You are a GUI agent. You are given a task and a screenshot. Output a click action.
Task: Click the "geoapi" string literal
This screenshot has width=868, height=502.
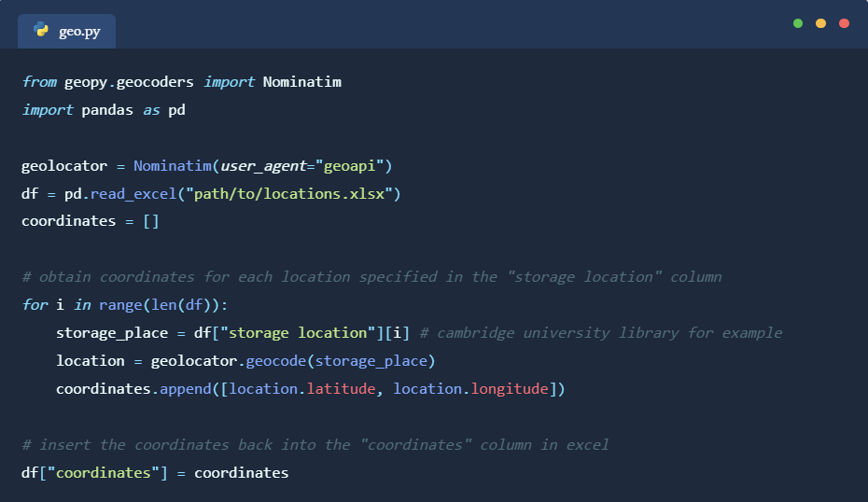click(x=354, y=166)
